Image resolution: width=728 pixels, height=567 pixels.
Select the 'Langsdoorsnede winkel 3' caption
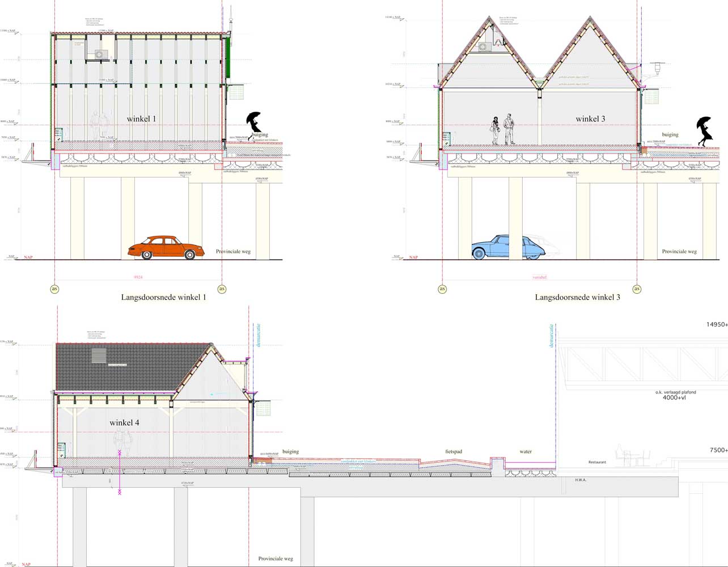point(577,297)
